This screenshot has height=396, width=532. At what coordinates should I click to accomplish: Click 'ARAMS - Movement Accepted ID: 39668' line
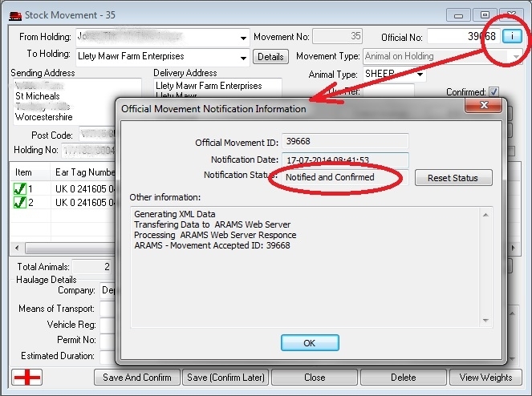click(212, 245)
